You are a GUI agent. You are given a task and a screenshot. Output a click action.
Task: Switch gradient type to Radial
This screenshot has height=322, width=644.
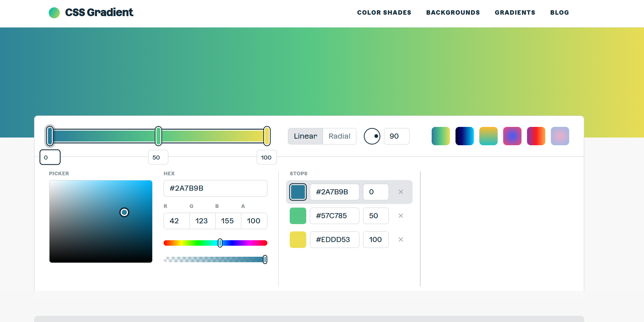(339, 136)
